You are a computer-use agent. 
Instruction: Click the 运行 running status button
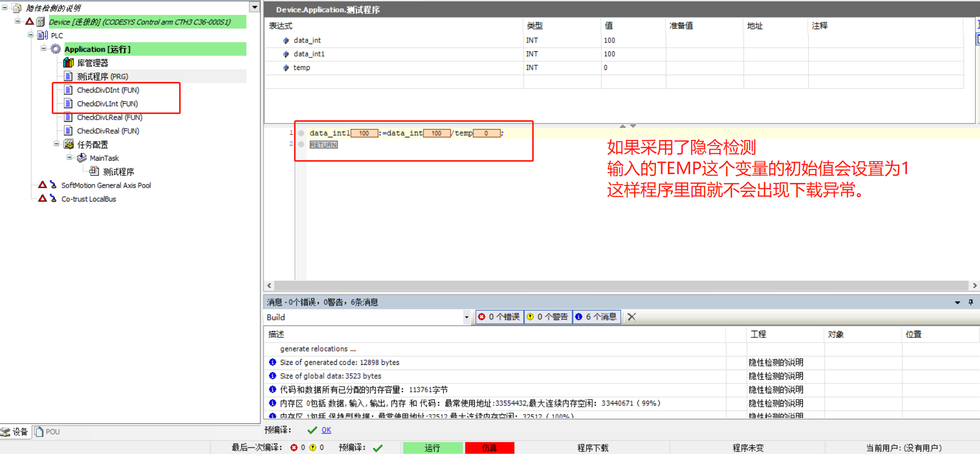[432, 448]
